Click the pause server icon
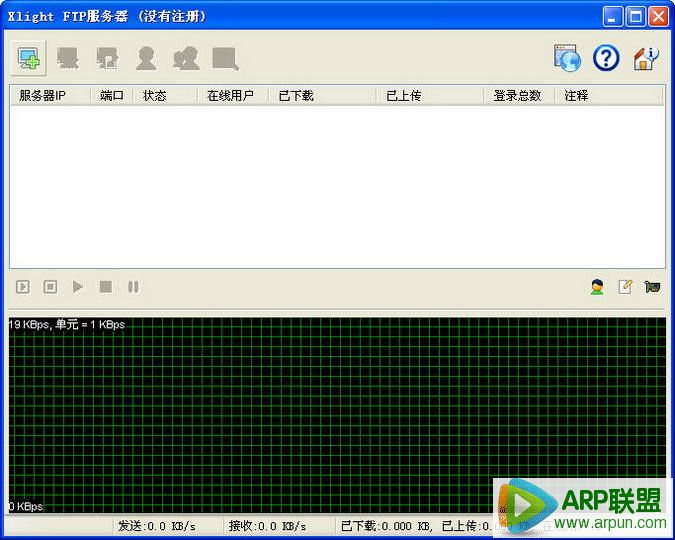Image resolution: width=675 pixels, height=540 pixels. click(x=133, y=287)
